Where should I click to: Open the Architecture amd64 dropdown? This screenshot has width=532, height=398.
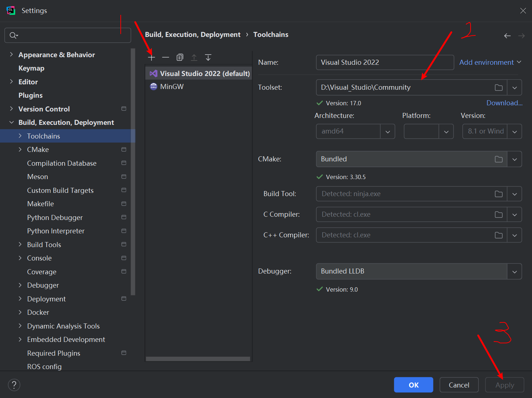387,131
